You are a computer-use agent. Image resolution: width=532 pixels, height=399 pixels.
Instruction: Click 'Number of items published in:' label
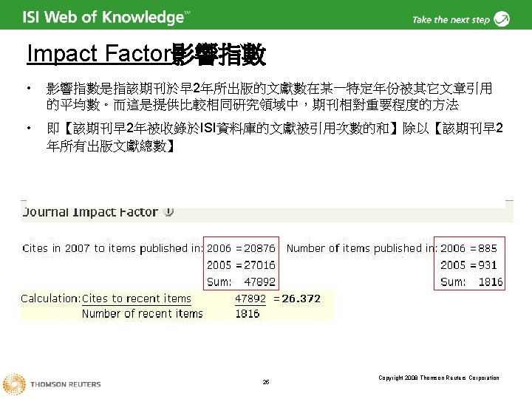point(362,248)
